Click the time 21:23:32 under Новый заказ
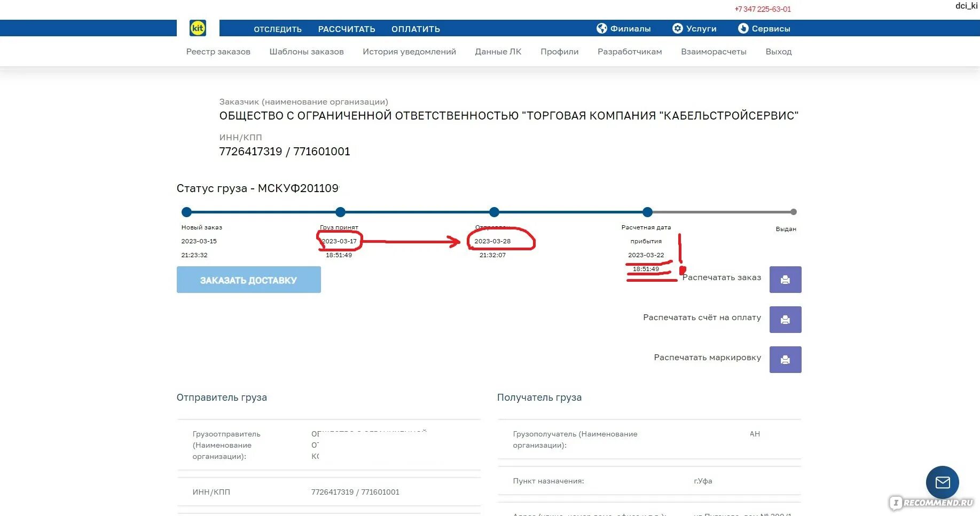This screenshot has width=980, height=516. point(194,255)
